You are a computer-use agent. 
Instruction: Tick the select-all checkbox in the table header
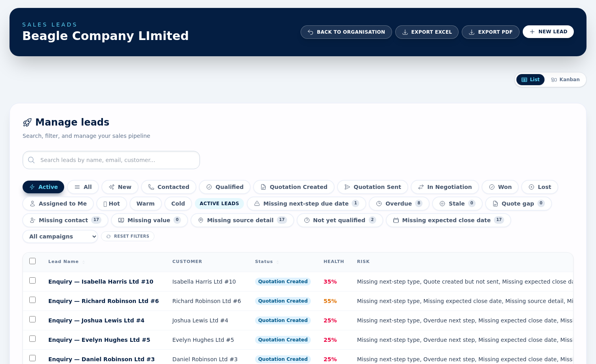click(x=32, y=261)
